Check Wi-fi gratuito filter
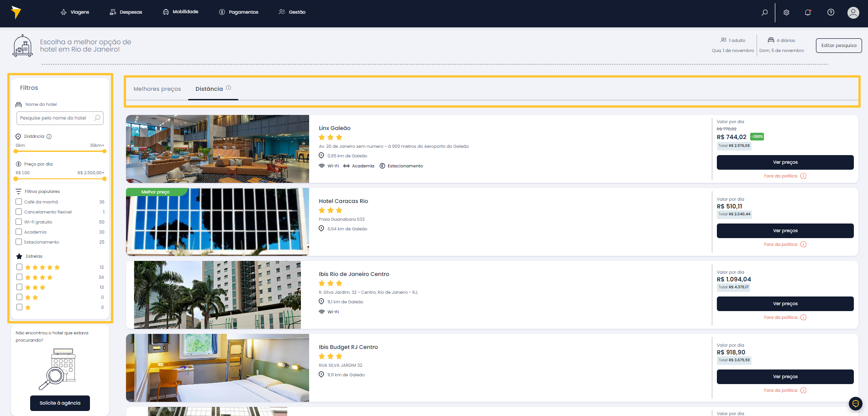Image resolution: width=868 pixels, height=416 pixels. click(19, 222)
